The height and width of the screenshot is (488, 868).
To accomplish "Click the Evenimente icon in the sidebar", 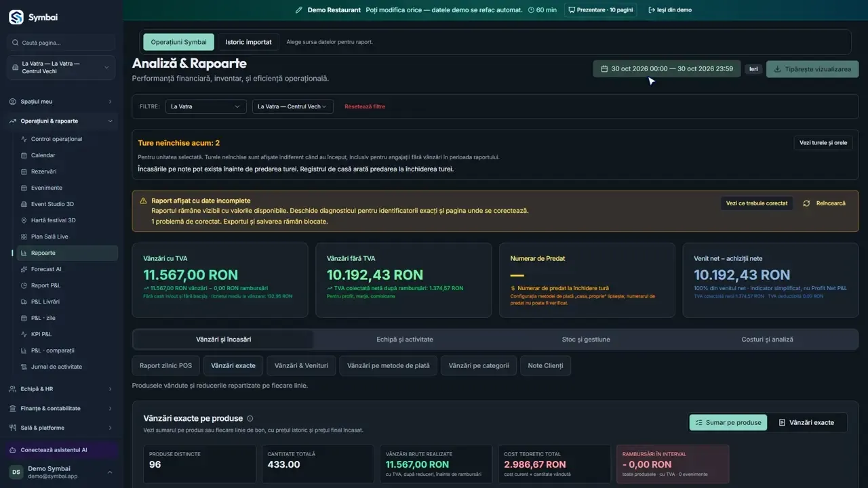I will coord(24,188).
